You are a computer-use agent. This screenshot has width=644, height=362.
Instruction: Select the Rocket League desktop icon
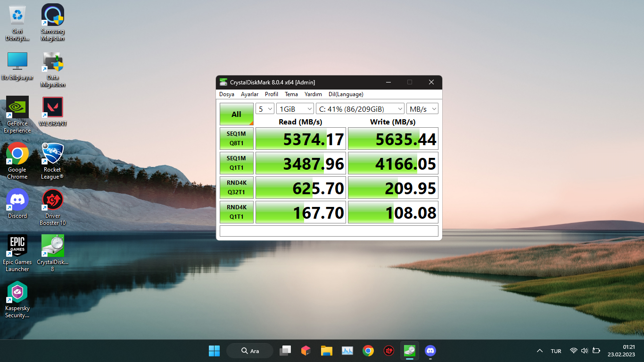(52, 161)
